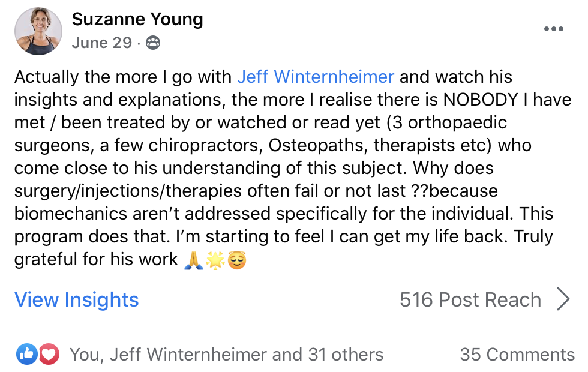Click the group audience icon beside June 29
This screenshot has width=588, height=372.
click(x=152, y=43)
